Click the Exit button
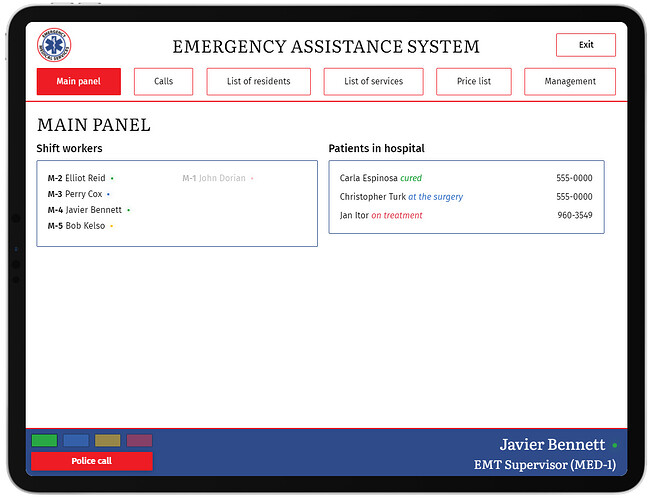Image resolution: width=652 pixels, height=499 pixels. pos(586,45)
